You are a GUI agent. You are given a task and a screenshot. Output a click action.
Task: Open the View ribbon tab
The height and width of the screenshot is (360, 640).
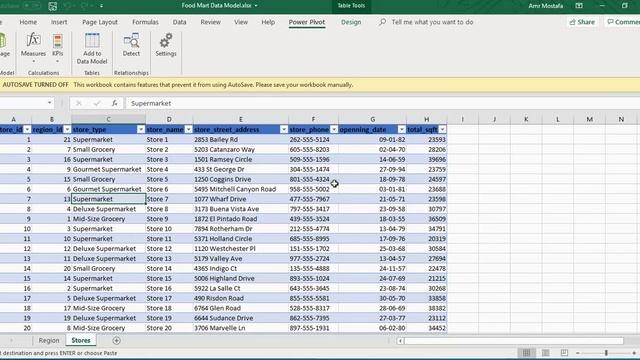point(241,22)
